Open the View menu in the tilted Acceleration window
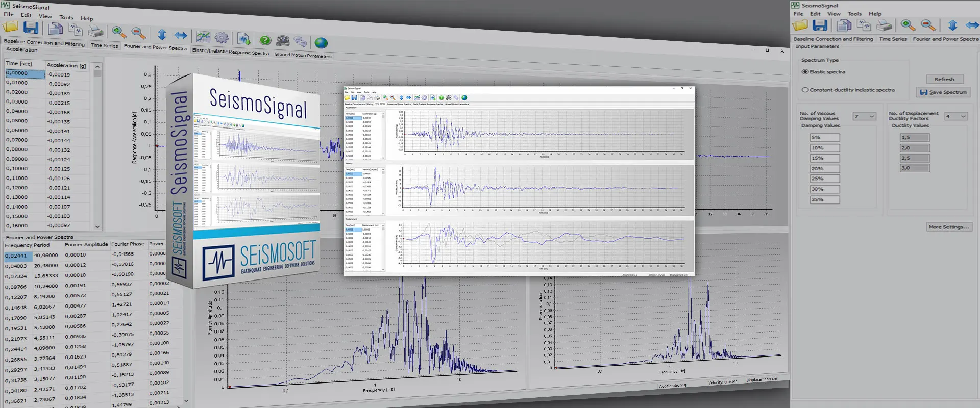The image size is (980, 408). click(x=45, y=16)
